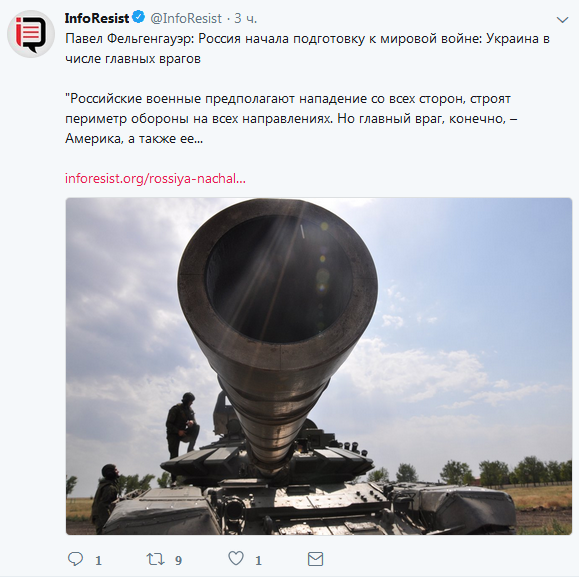Click the quoted text paragraph

pyautogui.click(x=291, y=119)
